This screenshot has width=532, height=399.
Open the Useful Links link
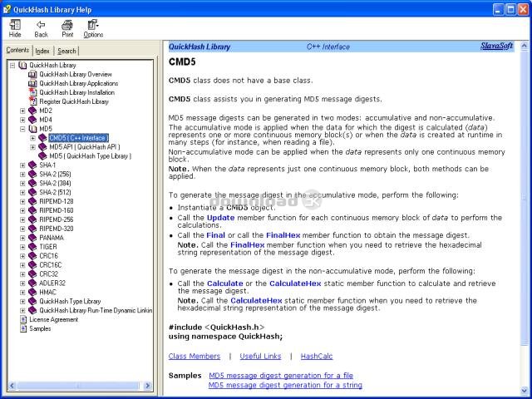click(x=260, y=357)
